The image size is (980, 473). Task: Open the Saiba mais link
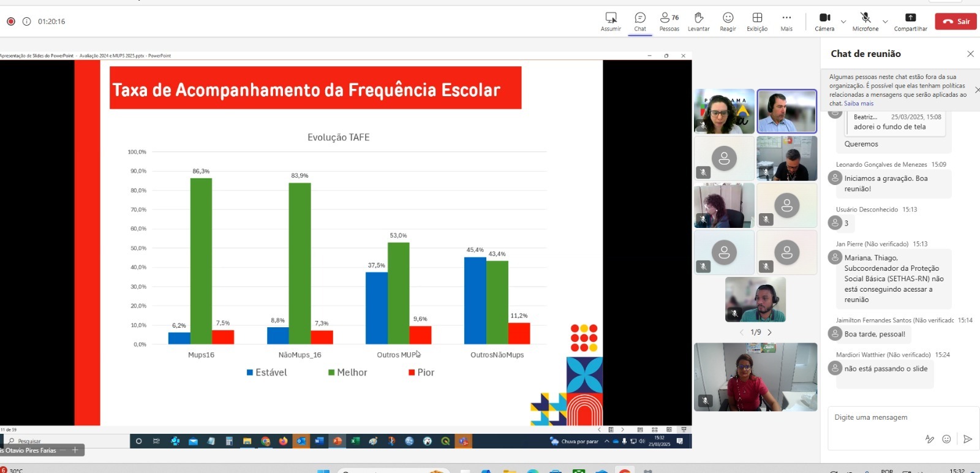tap(859, 104)
